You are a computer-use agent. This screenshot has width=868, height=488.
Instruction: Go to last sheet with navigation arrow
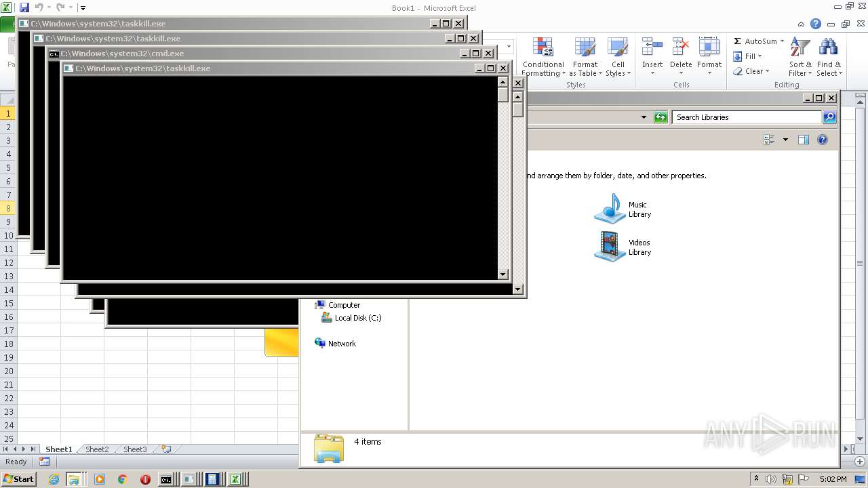33,449
